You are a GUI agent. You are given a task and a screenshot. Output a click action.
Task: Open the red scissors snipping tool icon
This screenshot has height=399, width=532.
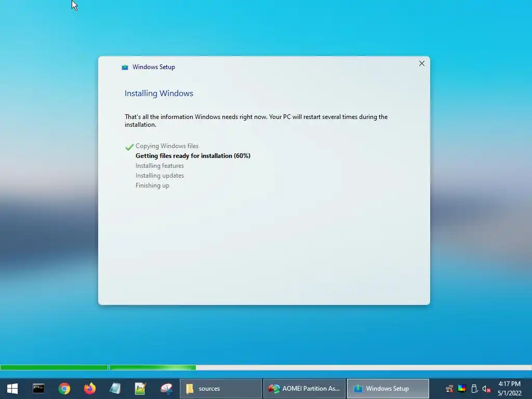166,389
